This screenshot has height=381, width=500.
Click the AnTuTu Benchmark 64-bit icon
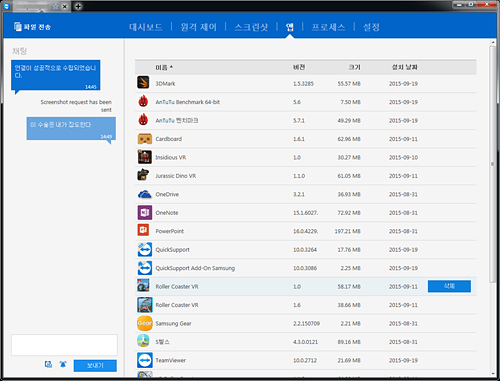coord(143,101)
